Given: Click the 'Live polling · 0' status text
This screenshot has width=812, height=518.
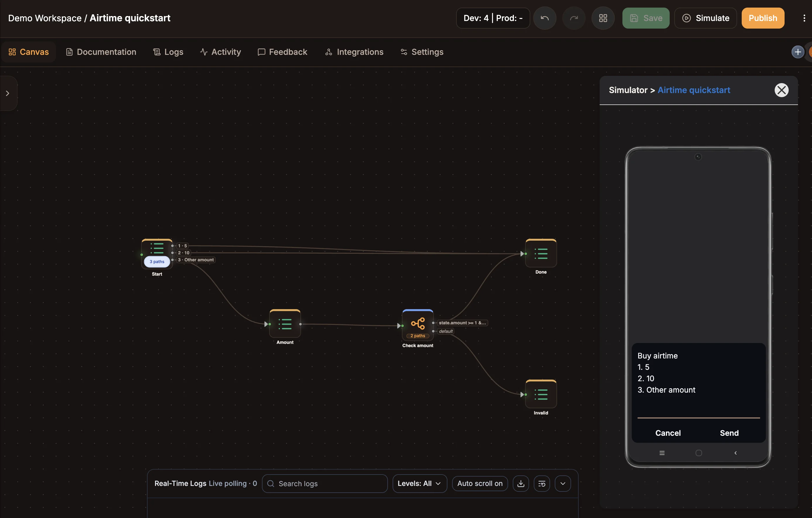Looking at the screenshot, I should pos(233,484).
